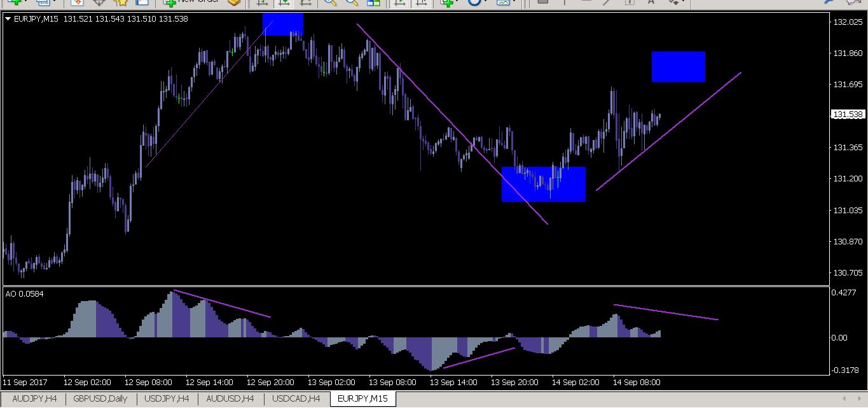Click the 0.00 oscillator zero level label
Viewport: 868px width, 408px height.
click(x=839, y=338)
